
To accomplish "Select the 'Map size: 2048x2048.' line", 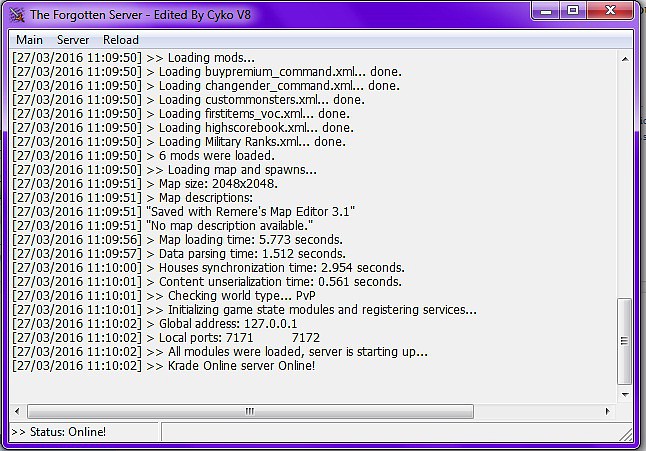I will tap(145, 184).
